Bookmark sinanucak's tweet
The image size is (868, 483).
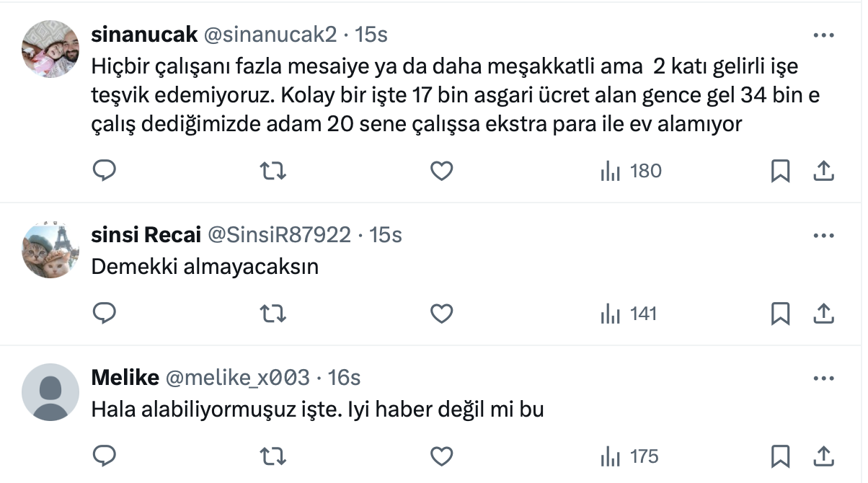[x=781, y=171]
